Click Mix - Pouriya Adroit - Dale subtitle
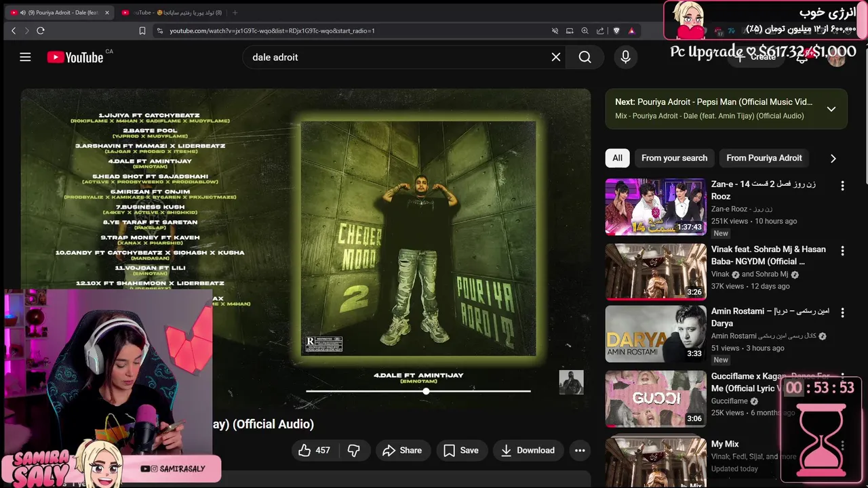 click(709, 116)
